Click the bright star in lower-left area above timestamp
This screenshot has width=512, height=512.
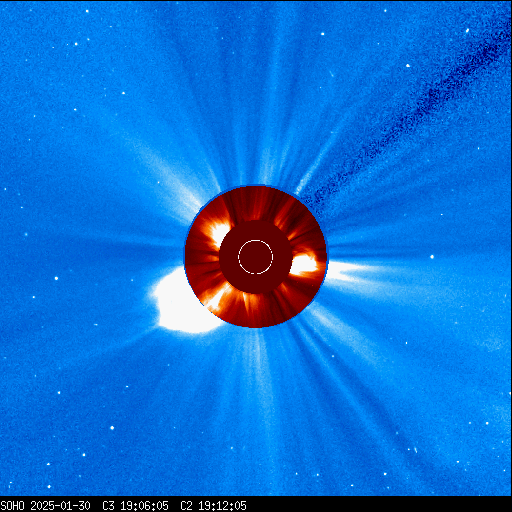click(x=112, y=428)
